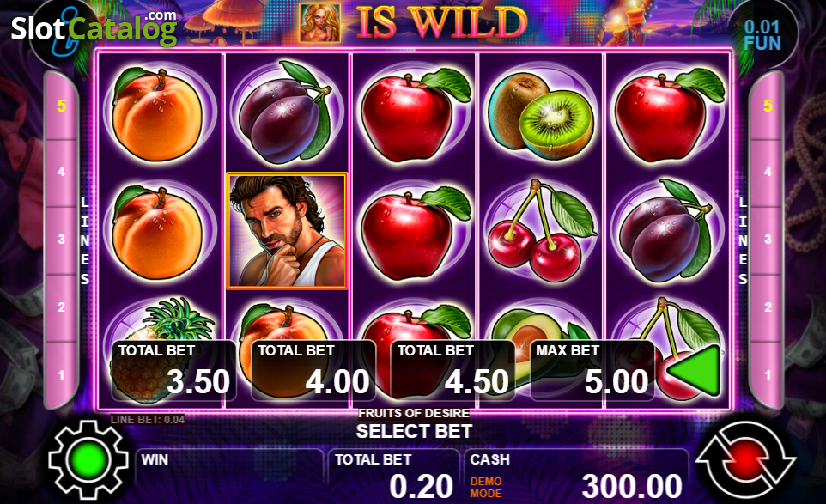Click the cherries symbol in the middle row
Image resolution: width=826 pixels, height=504 pixels.
pyautogui.click(x=541, y=231)
